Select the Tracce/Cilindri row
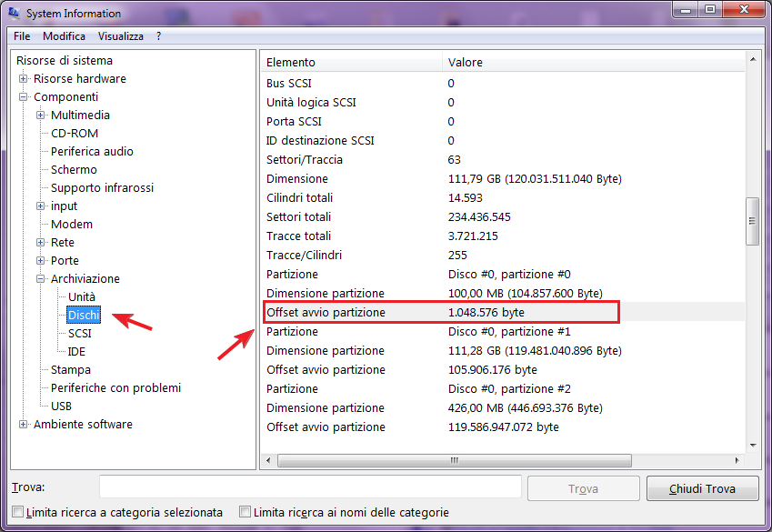The height and width of the screenshot is (532, 772). [503, 256]
